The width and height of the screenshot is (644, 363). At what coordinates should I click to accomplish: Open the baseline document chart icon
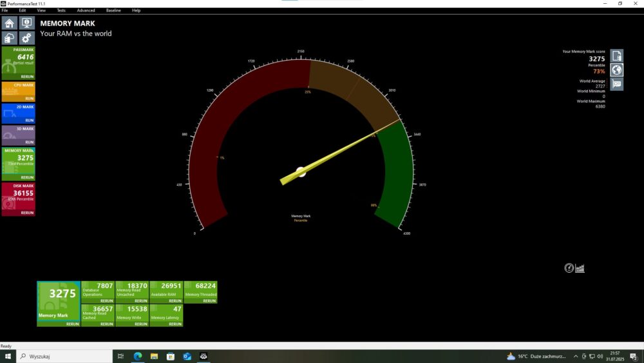tap(616, 56)
